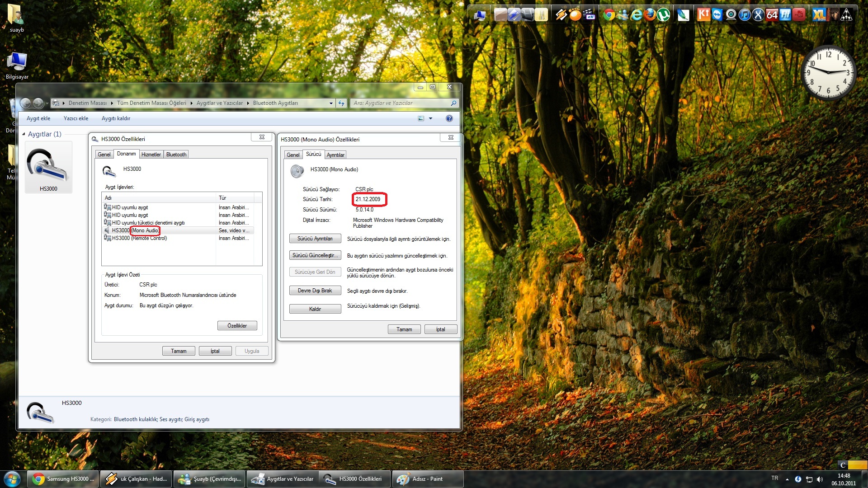This screenshot has height=488, width=868.
Task: Open the Ayrıntılar tab
Action: [335, 155]
